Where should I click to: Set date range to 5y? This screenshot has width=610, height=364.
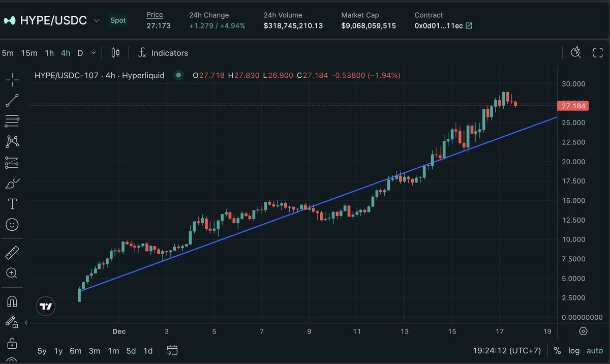pos(42,351)
